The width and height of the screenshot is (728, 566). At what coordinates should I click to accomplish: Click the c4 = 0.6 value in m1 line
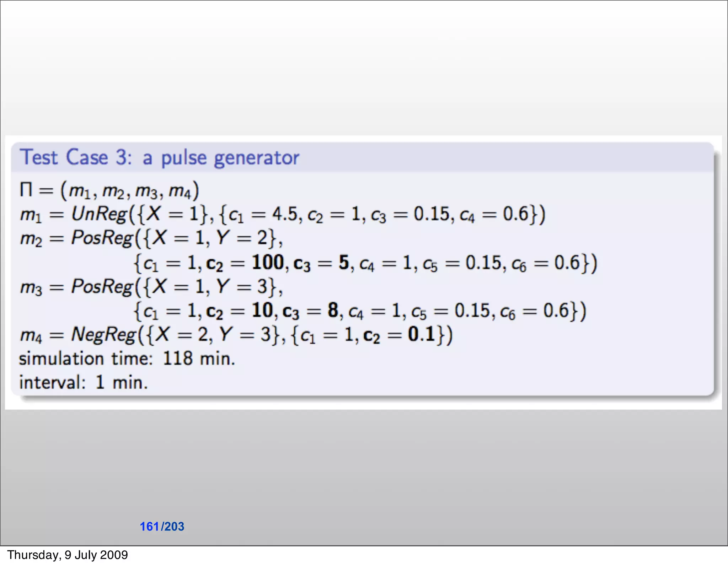[494, 215]
